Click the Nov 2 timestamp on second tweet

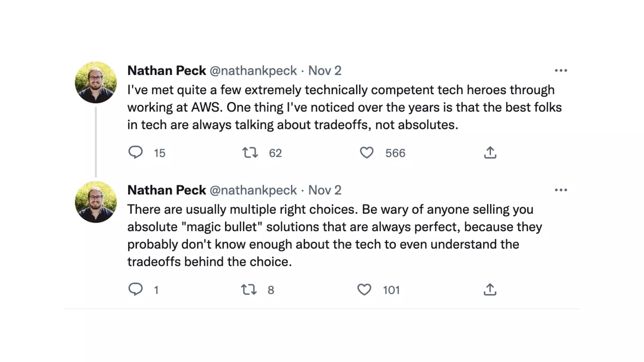click(325, 190)
